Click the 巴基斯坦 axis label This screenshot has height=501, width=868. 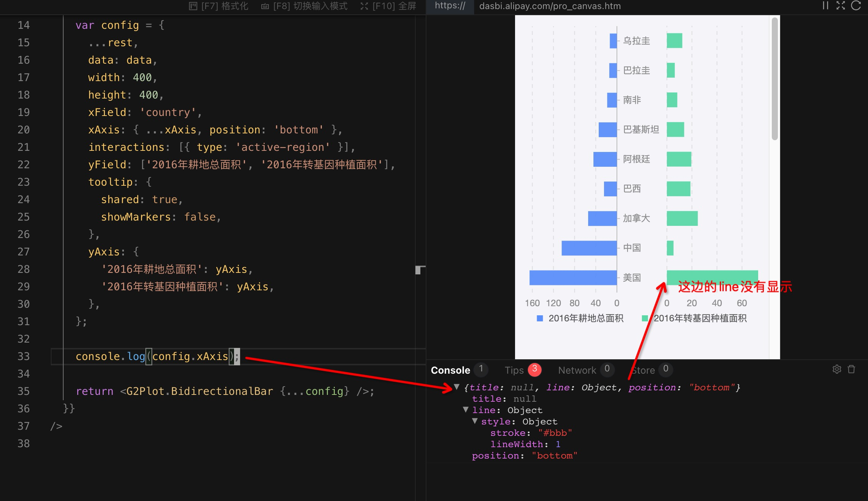[x=641, y=130]
